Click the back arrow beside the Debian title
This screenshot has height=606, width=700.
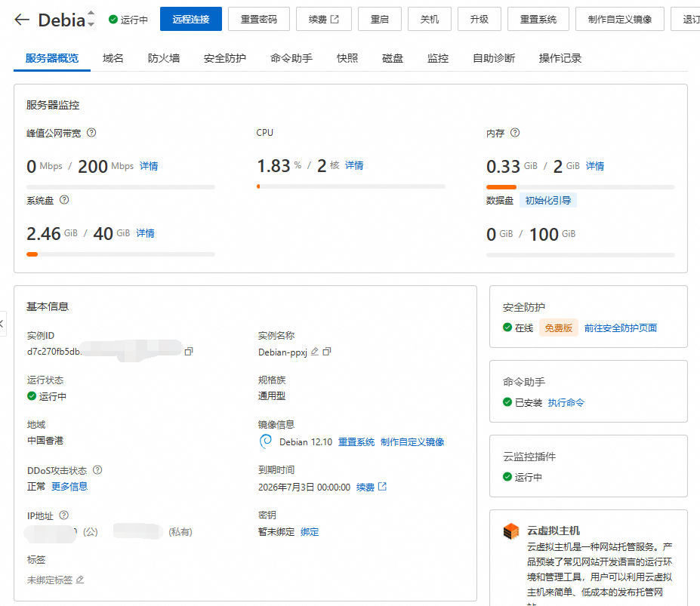(x=22, y=20)
